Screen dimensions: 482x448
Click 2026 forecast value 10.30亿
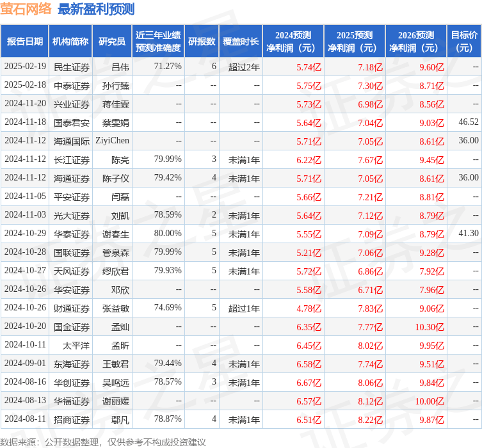[430, 327]
